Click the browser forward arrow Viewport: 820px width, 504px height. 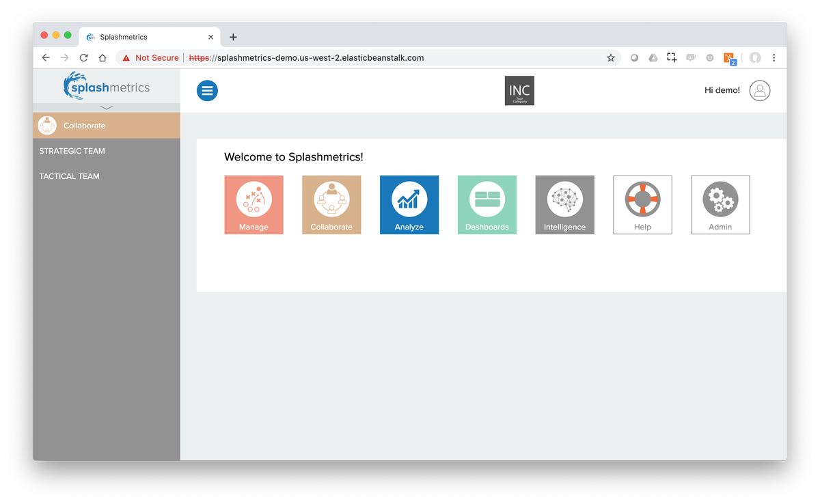[x=65, y=58]
